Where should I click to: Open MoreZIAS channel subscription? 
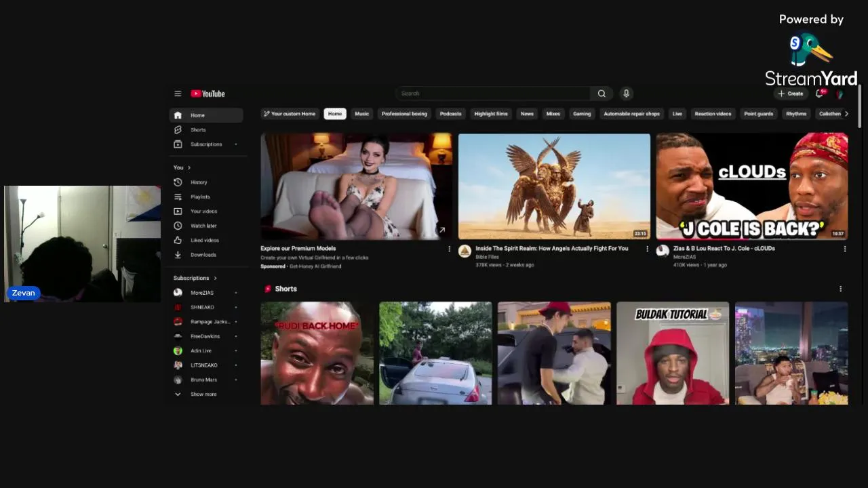pyautogui.click(x=206, y=293)
